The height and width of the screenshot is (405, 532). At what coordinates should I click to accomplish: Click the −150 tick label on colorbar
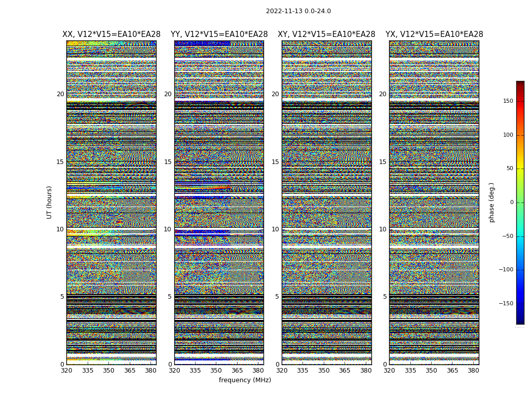click(x=506, y=304)
